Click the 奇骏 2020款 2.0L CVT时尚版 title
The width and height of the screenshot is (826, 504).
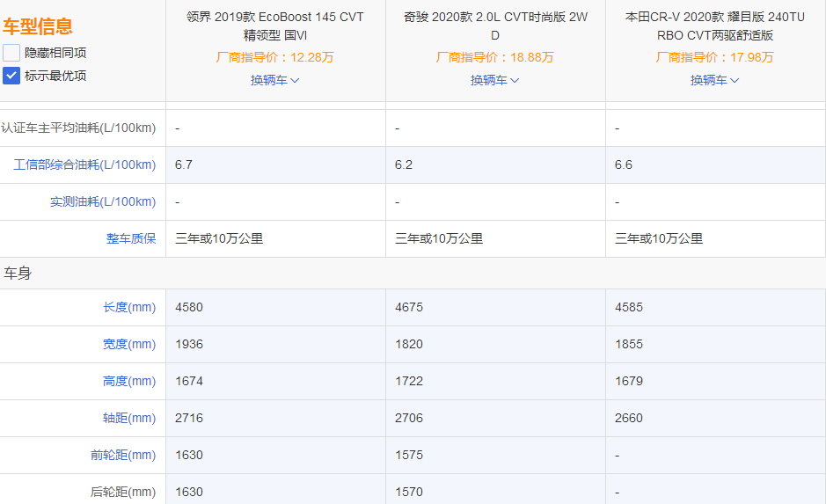(495, 26)
